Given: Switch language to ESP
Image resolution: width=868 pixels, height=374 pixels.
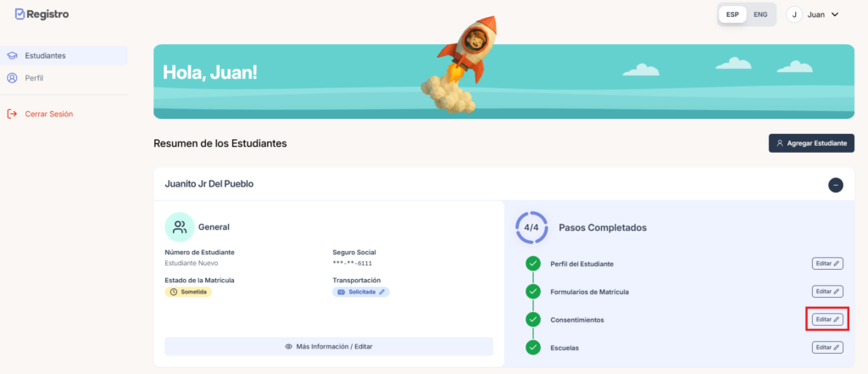Looking at the screenshot, I should (x=732, y=14).
